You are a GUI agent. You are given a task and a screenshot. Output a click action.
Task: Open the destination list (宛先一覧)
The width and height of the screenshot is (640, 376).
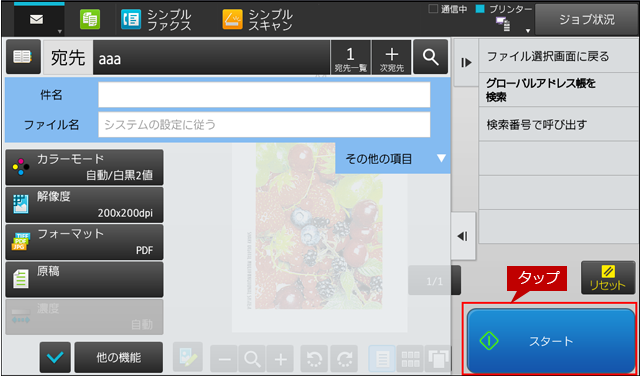pyautogui.click(x=351, y=57)
